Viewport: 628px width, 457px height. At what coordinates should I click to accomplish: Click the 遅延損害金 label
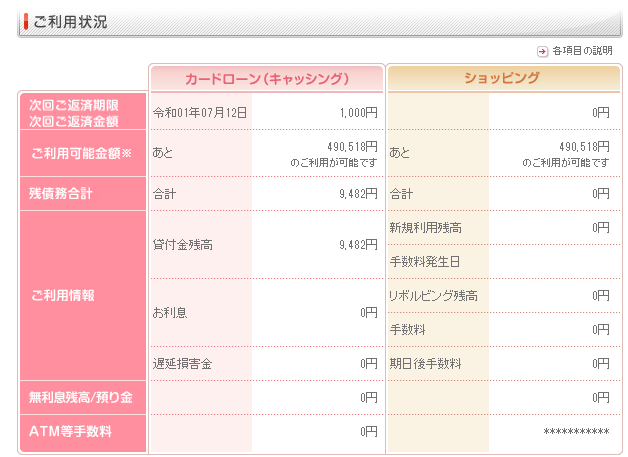click(x=182, y=364)
